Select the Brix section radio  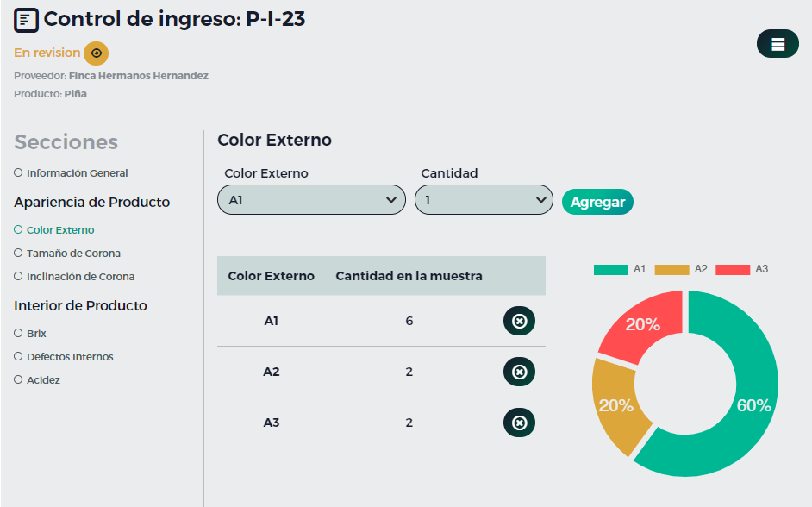click(x=18, y=333)
